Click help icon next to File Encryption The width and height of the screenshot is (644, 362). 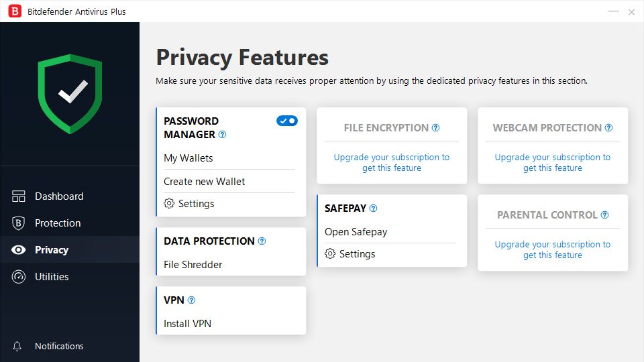click(x=435, y=128)
